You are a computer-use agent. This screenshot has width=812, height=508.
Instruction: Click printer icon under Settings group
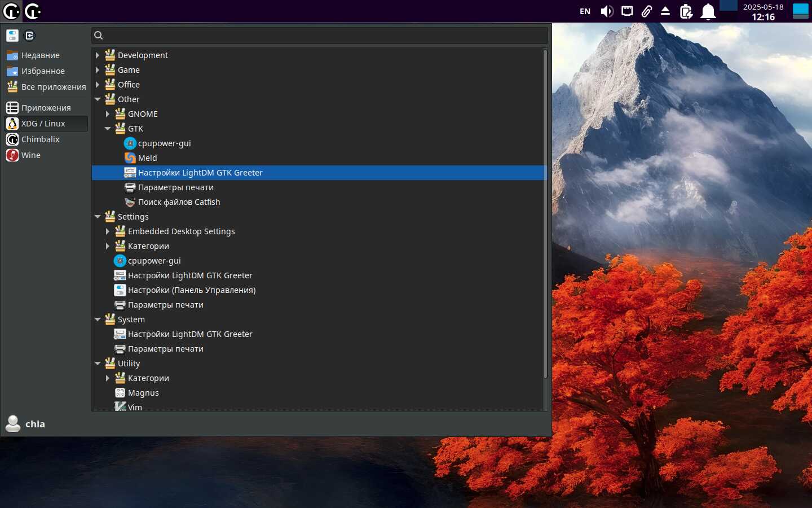coord(120,305)
